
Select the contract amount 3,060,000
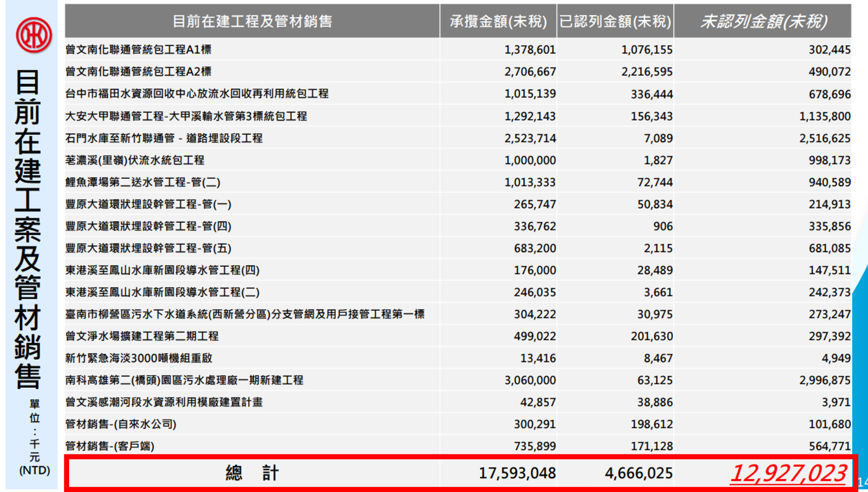(x=530, y=380)
